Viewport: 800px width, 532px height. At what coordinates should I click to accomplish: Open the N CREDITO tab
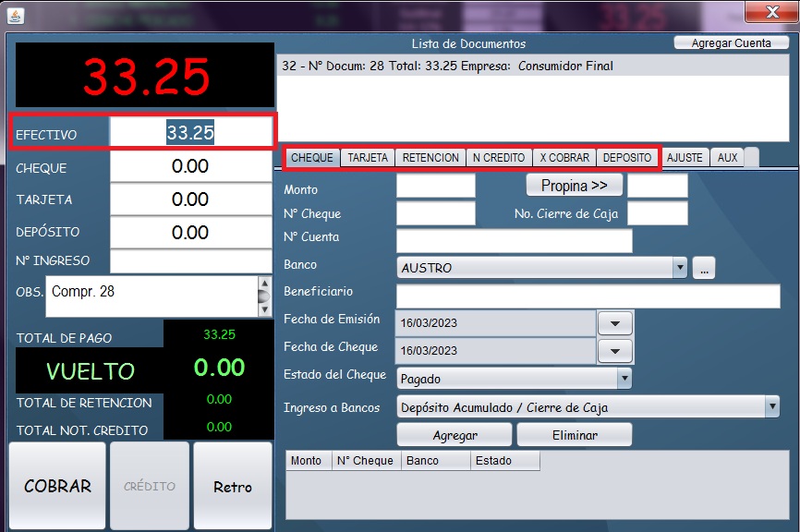click(499, 158)
